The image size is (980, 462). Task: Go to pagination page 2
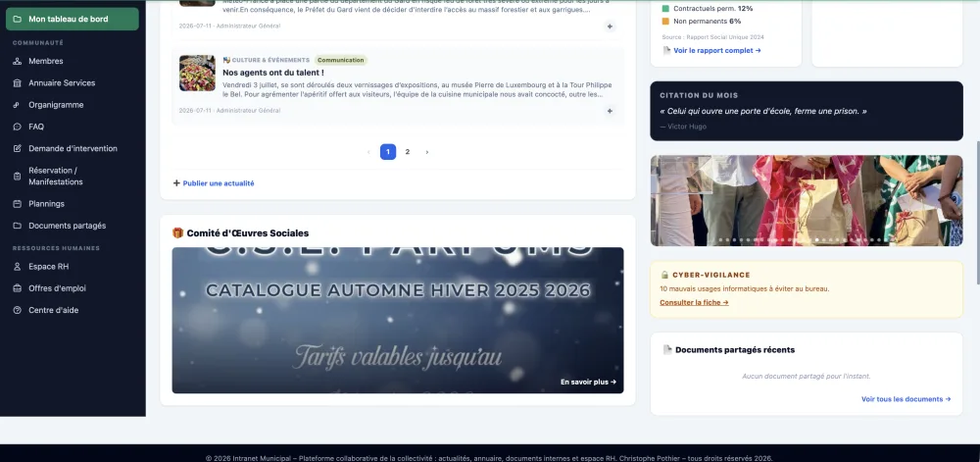[408, 152]
